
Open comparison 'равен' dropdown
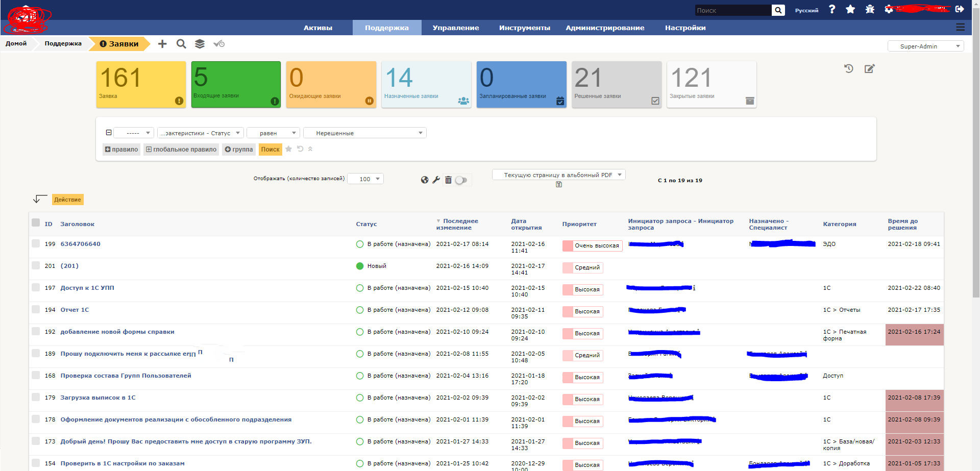pos(273,133)
